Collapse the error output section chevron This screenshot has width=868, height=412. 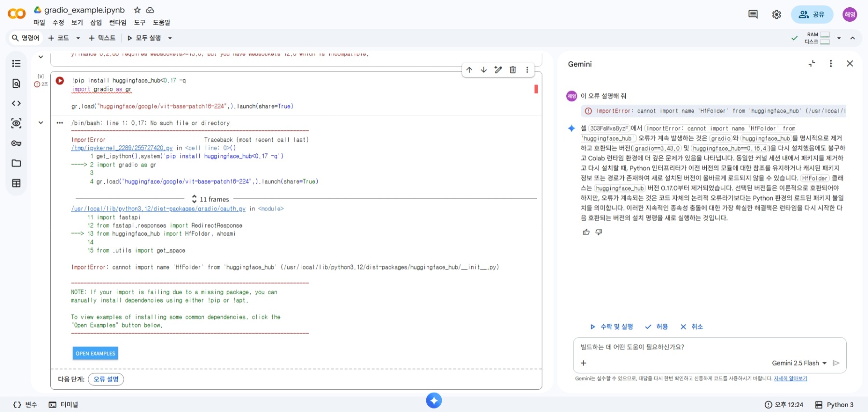point(41,123)
